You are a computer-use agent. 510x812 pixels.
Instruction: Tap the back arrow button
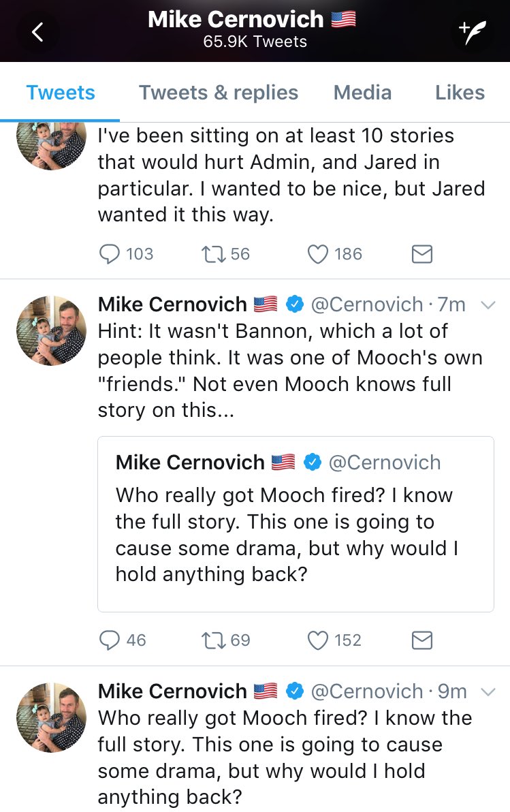tap(37, 31)
